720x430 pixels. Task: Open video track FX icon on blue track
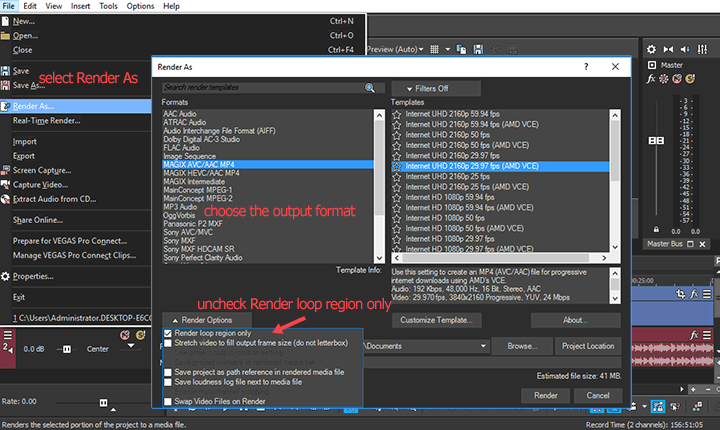click(x=694, y=294)
